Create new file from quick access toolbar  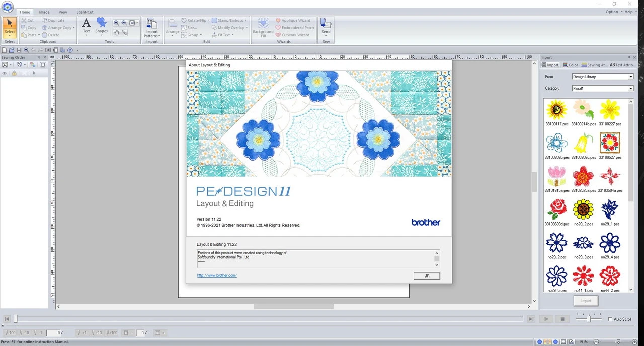tap(5, 50)
